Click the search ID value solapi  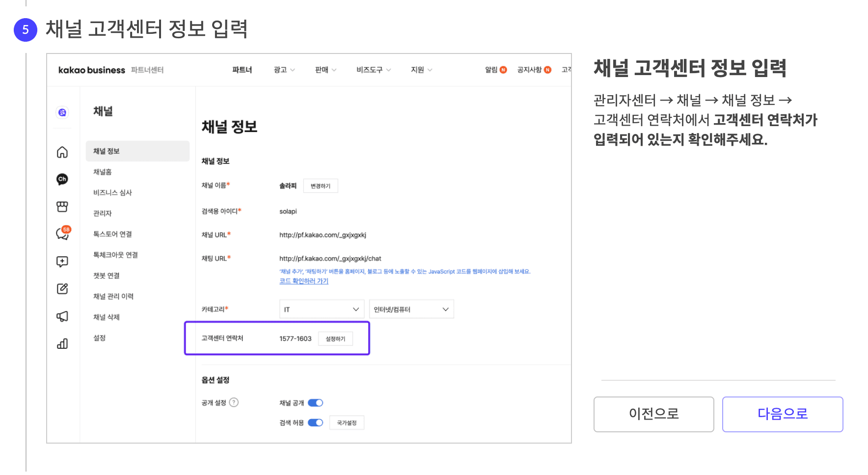pos(288,211)
